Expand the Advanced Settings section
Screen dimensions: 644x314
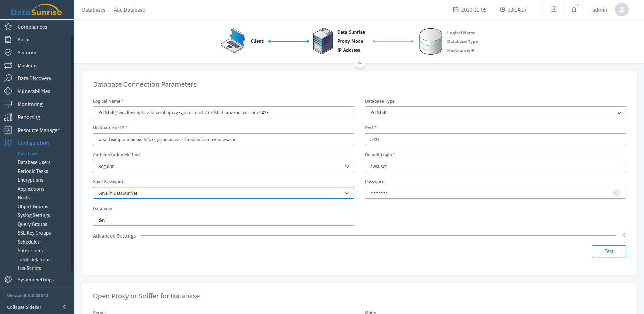624,235
